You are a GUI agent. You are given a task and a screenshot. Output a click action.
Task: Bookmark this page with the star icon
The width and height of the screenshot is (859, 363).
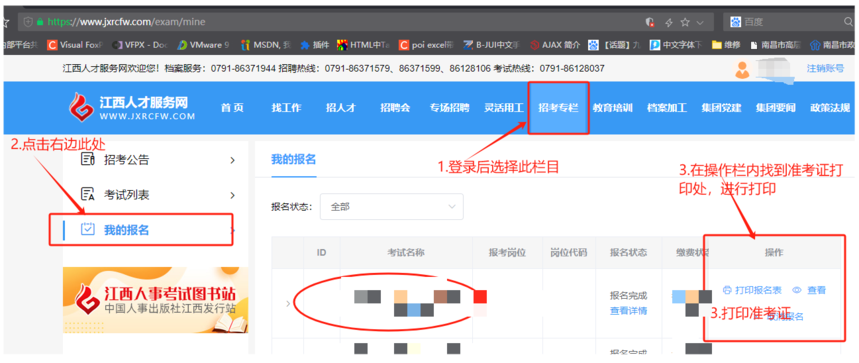pyautogui.click(x=685, y=22)
